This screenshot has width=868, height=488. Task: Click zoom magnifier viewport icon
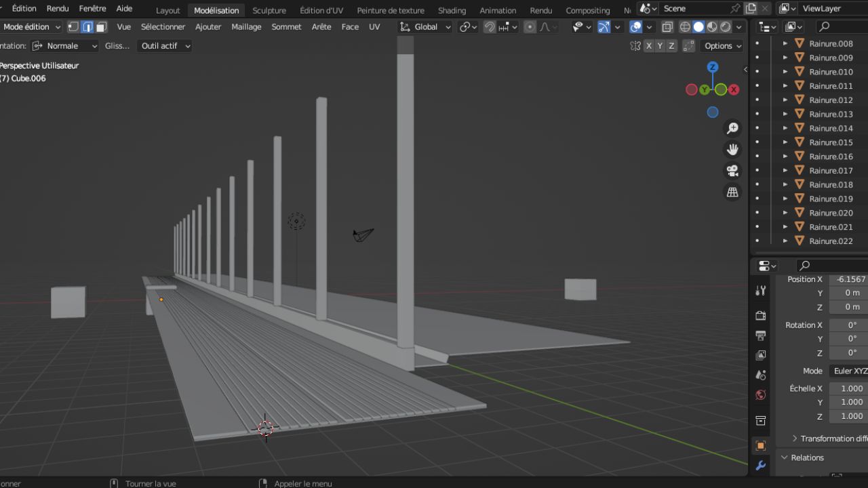point(732,128)
